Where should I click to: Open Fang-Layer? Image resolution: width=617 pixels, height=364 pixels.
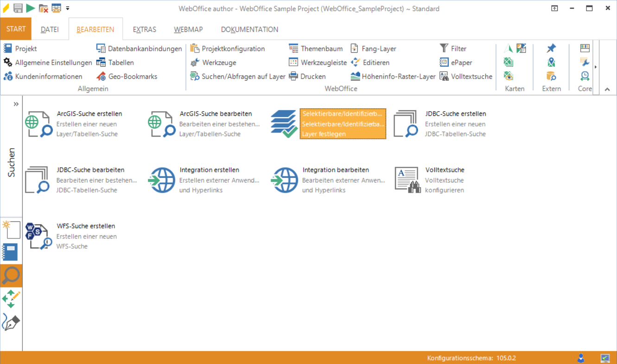(x=373, y=49)
